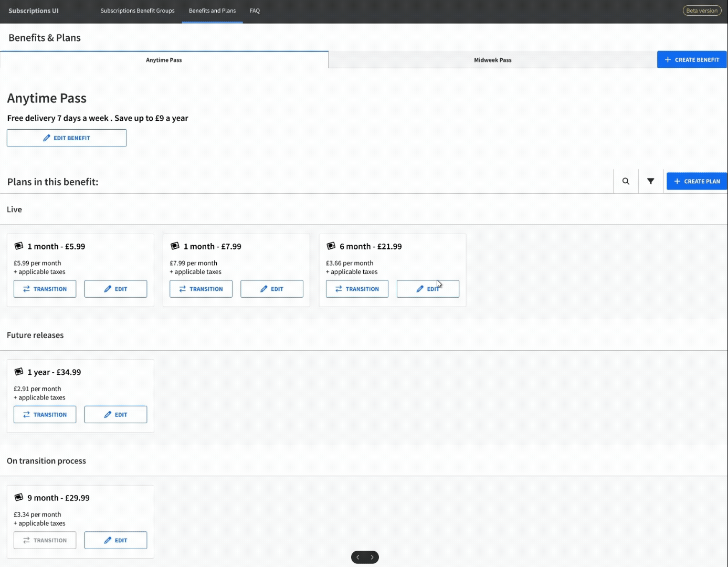Go to the next slide with the right chevron

(x=372, y=557)
